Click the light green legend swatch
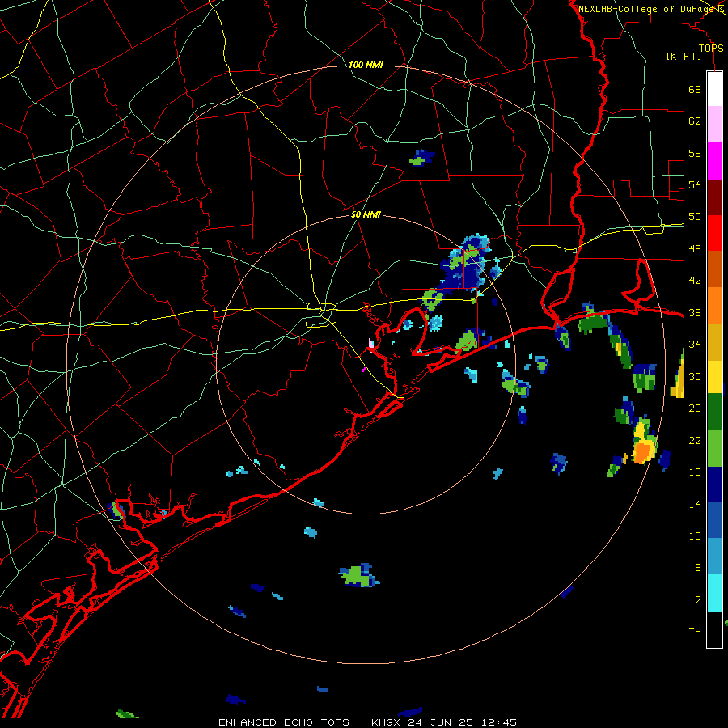 click(714, 448)
